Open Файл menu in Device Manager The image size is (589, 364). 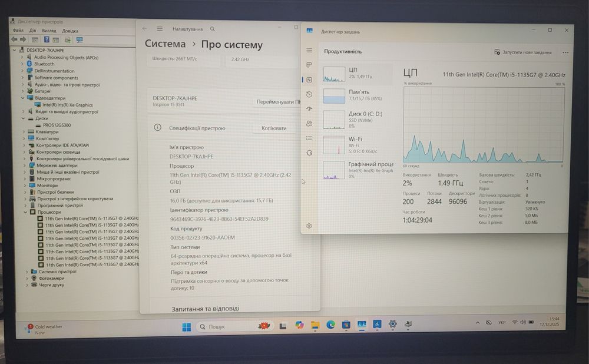coord(18,31)
